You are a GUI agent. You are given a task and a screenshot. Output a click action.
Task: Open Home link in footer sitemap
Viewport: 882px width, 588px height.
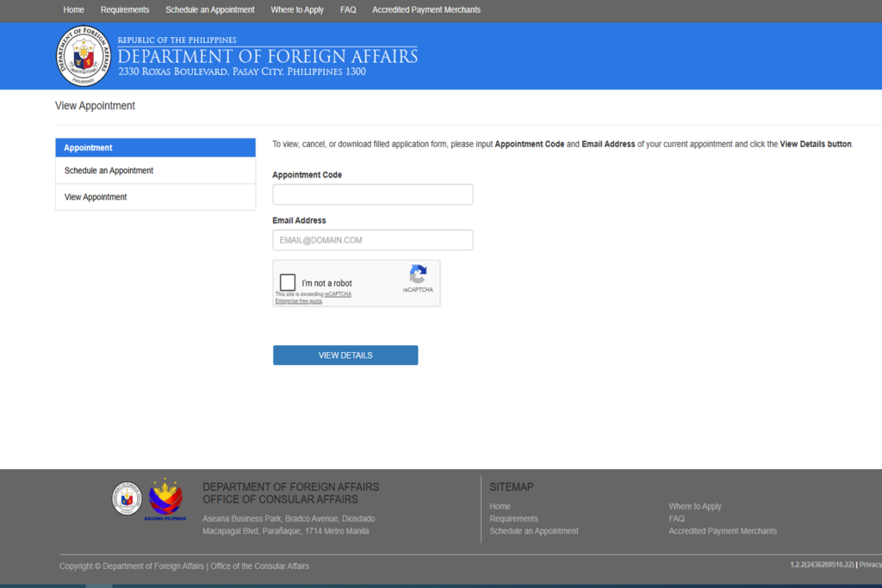click(500, 506)
